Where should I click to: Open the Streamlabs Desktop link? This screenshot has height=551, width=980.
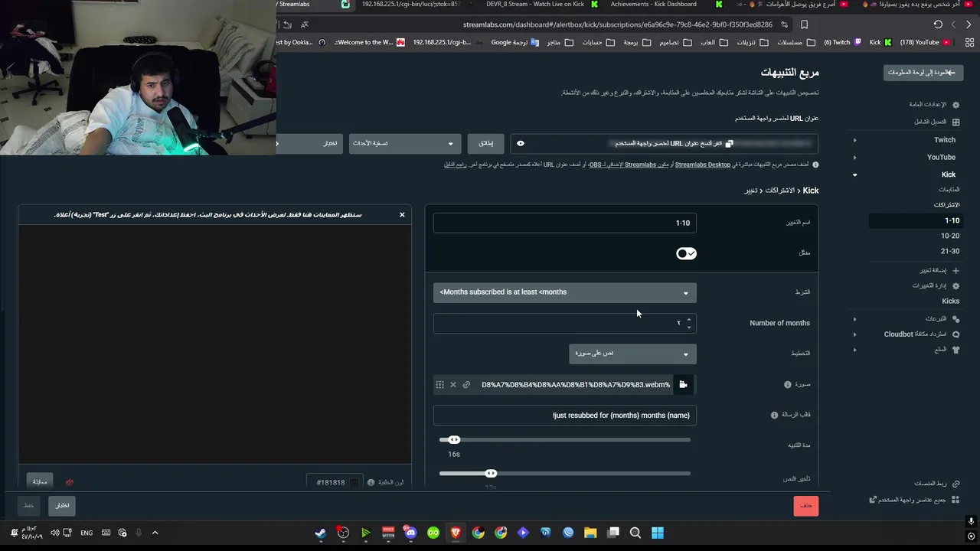pos(703,165)
